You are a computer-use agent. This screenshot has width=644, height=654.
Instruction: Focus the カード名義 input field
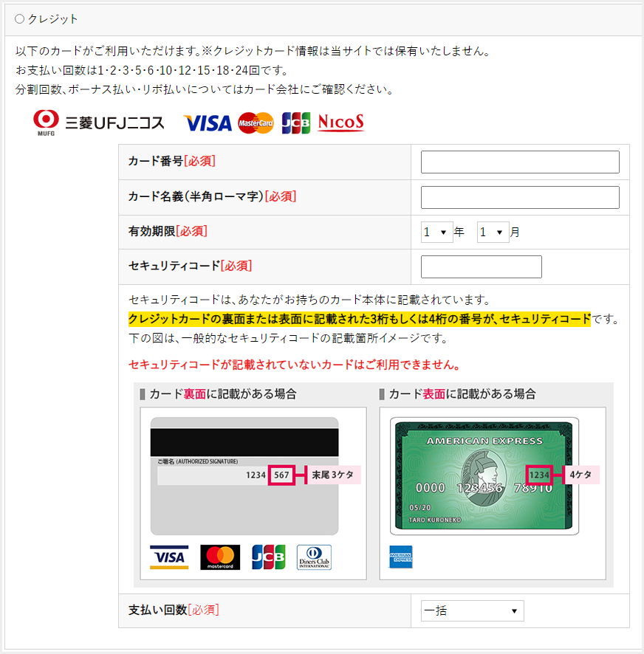click(x=520, y=197)
